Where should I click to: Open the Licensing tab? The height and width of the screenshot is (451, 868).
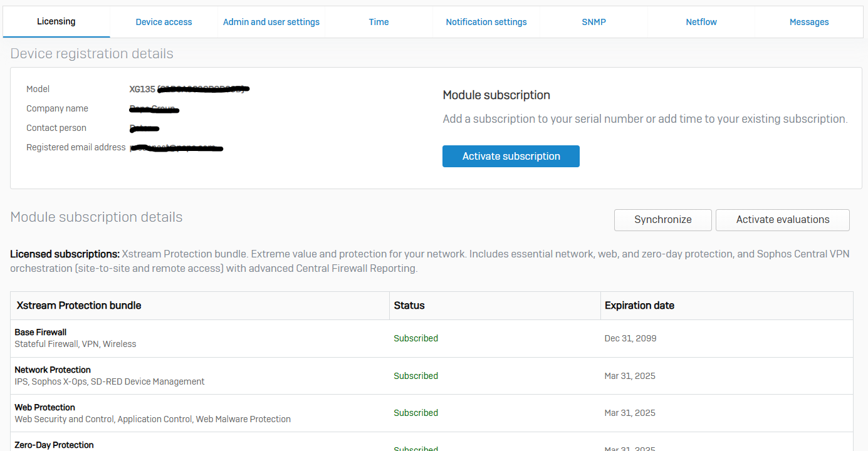(x=56, y=22)
